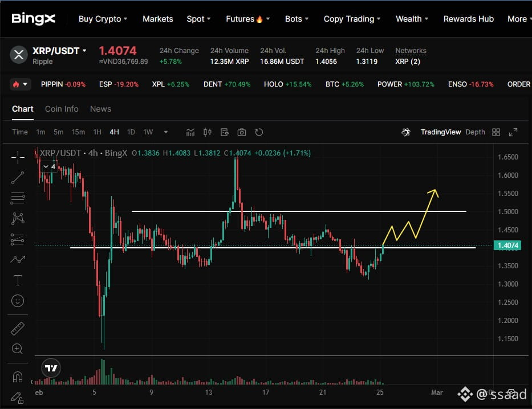Expand the XRP/USDT pair selector
Viewport: 532px width, 409px height.
click(x=59, y=51)
